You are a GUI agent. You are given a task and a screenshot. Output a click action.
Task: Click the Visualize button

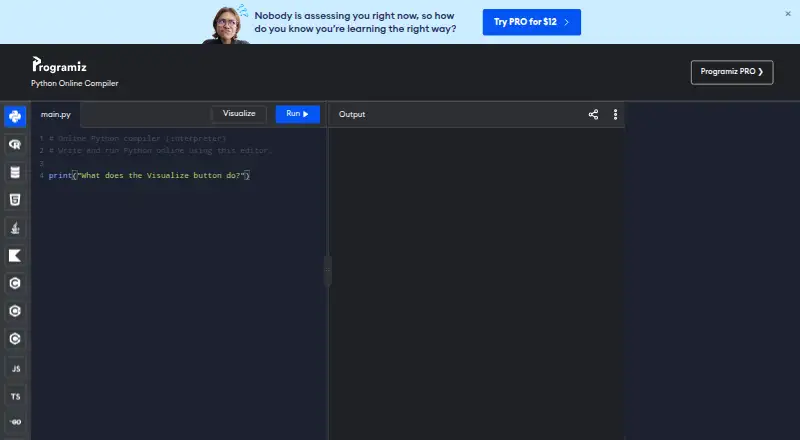pyautogui.click(x=239, y=114)
